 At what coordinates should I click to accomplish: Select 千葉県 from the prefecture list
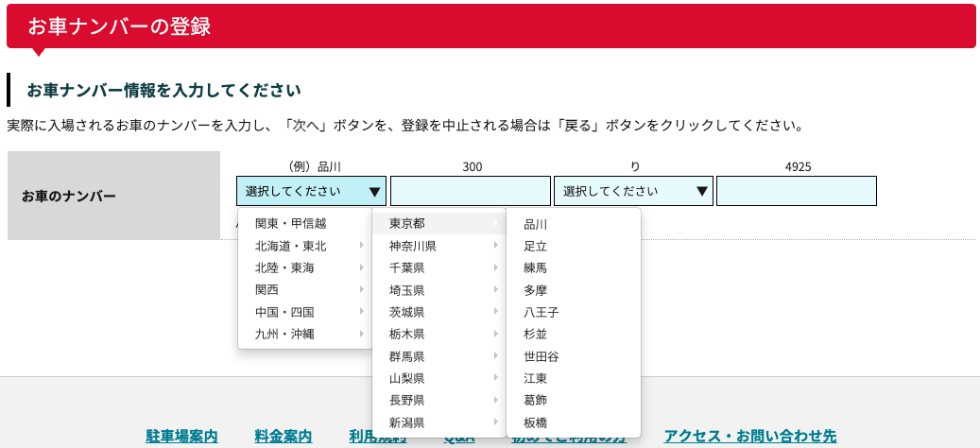(x=438, y=267)
